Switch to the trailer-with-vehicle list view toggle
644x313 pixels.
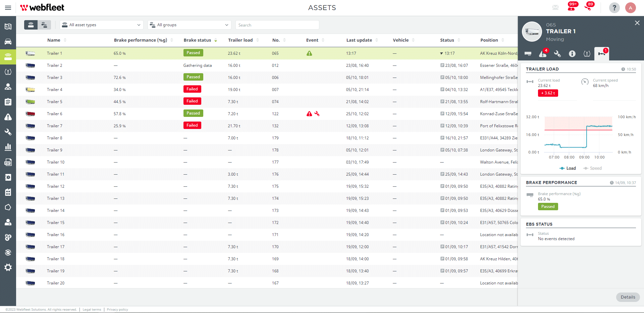click(44, 25)
